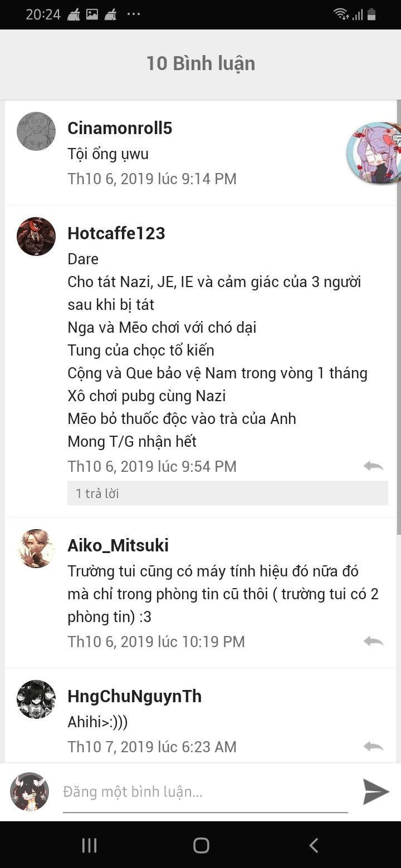Tap your own avatar beside the comment box
Screen dimensions: 401x868
coord(30,791)
